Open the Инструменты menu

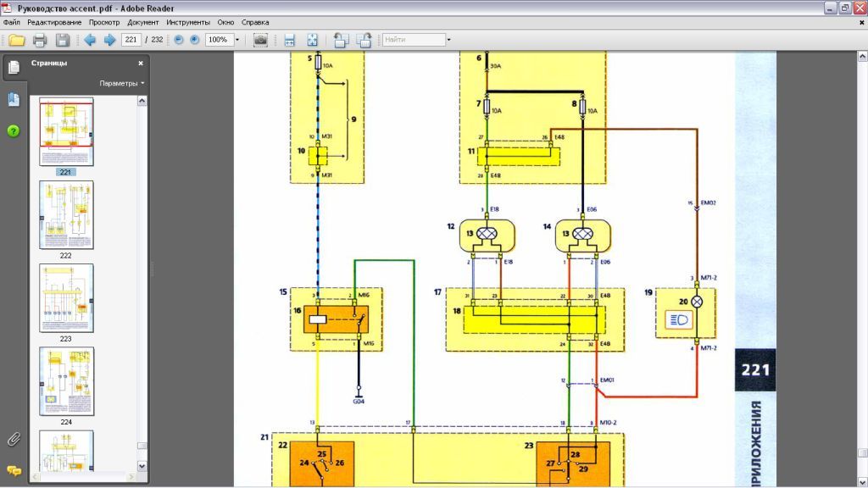pyautogui.click(x=188, y=23)
